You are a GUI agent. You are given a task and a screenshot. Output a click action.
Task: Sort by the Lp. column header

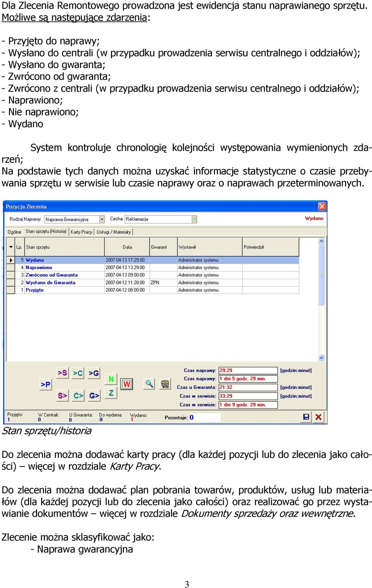(x=20, y=247)
